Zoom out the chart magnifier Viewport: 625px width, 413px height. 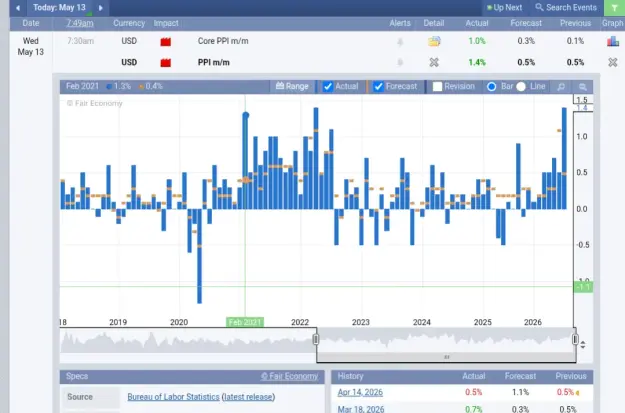(x=582, y=87)
